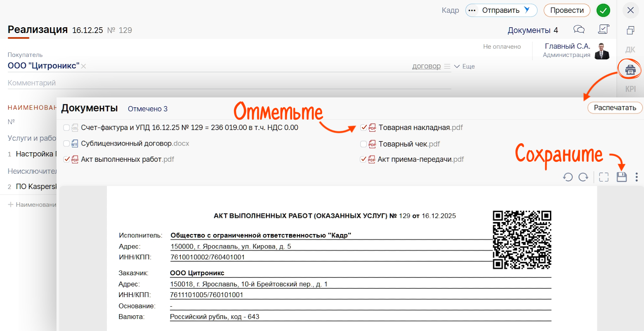Image resolution: width=644 pixels, height=331 pixels.
Task: Tick the Товарный чек.pdf checkbox
Action: pyautogui.click(x=363, y=144)
